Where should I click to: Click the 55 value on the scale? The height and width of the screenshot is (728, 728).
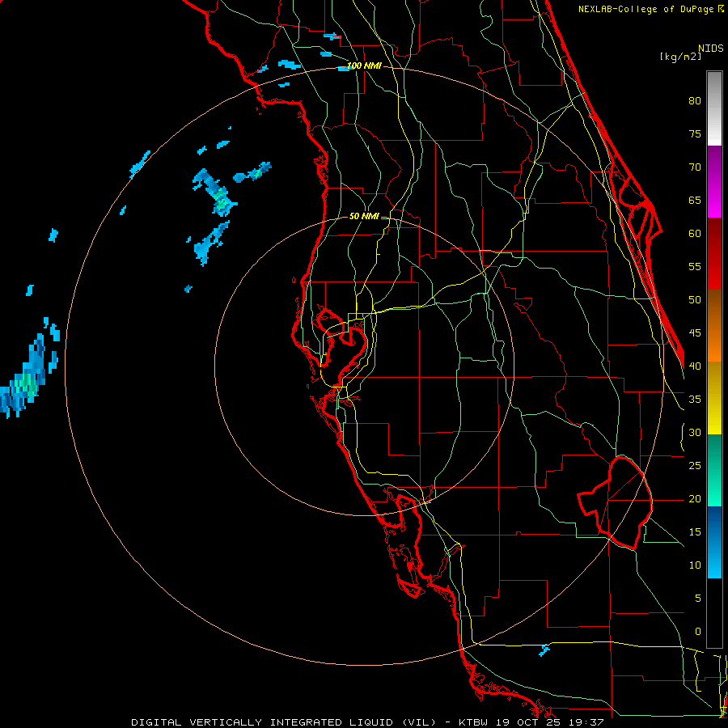point(695,266)
